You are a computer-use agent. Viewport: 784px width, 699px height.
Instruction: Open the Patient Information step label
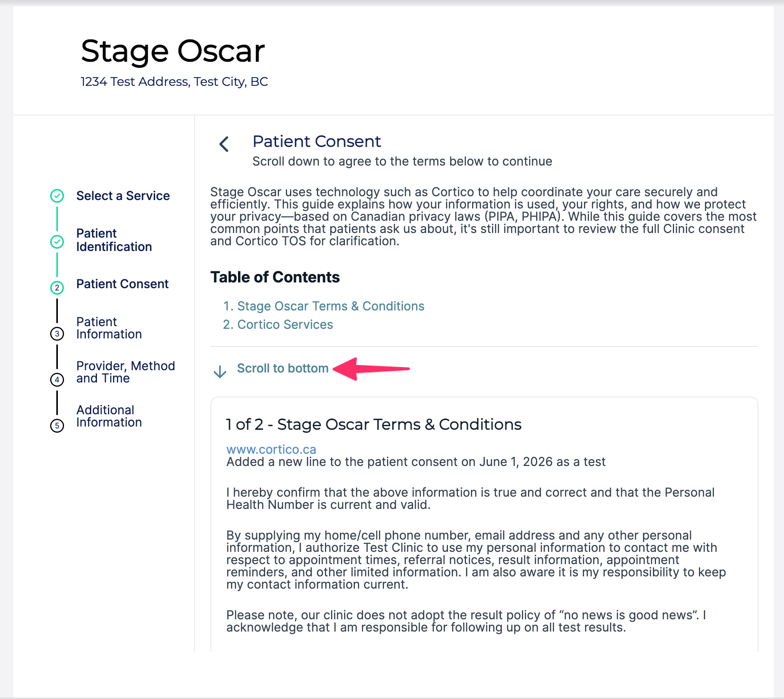tap(109, 328)
